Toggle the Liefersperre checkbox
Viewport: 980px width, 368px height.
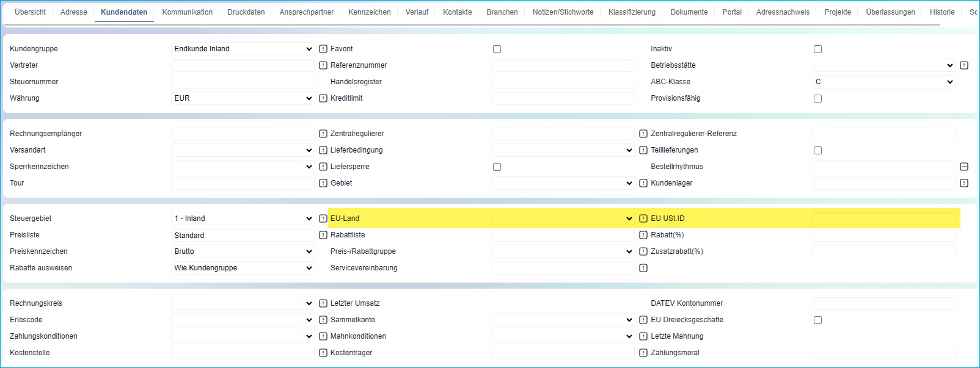point(497,167)
